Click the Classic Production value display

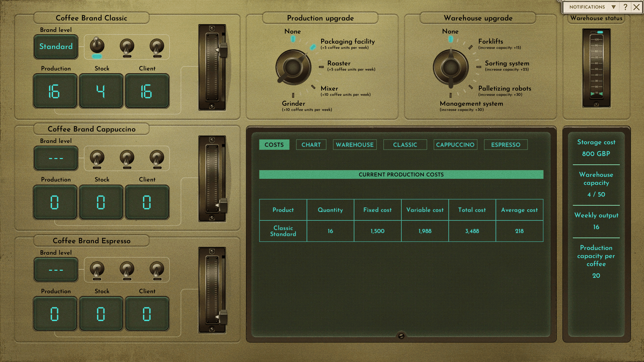(x=55, y=91)
